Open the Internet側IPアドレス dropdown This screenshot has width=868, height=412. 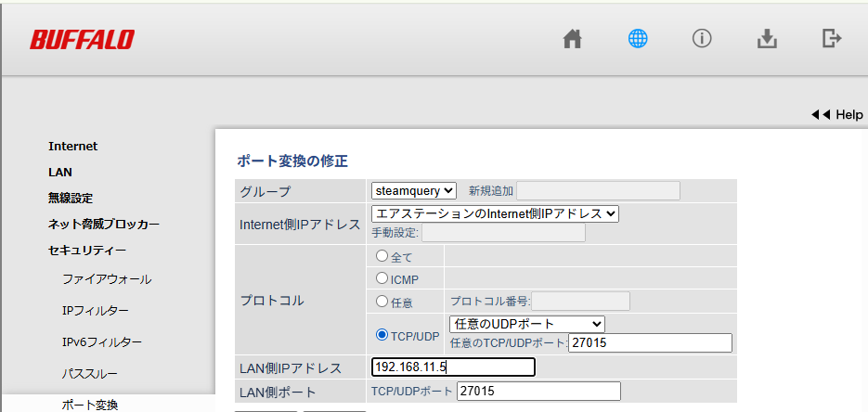[495, 214]
